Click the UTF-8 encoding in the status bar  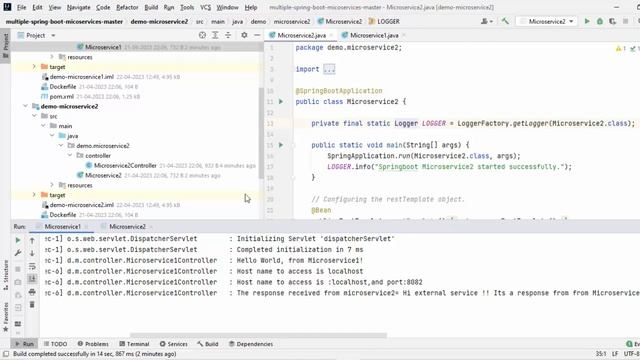coord(632,354)
